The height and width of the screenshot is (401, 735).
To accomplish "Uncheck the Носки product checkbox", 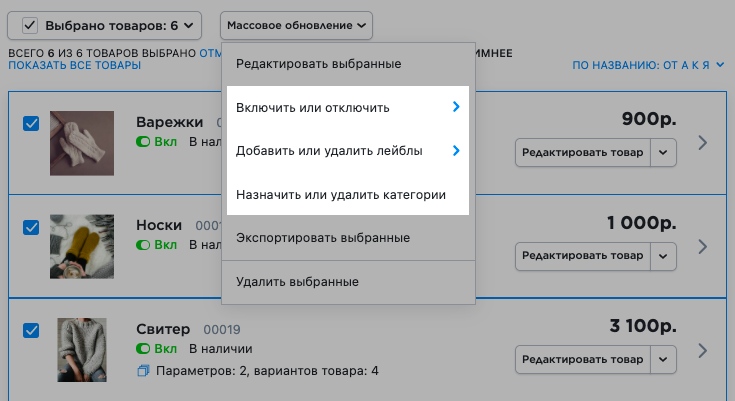I will pyautogui.click(x=31, y=227).
